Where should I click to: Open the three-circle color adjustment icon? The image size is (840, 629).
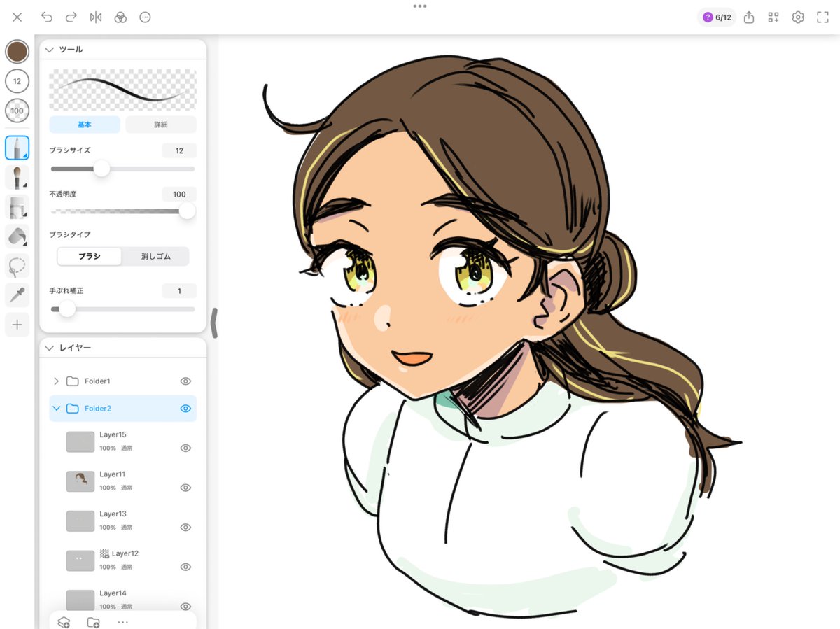[120, 17]
